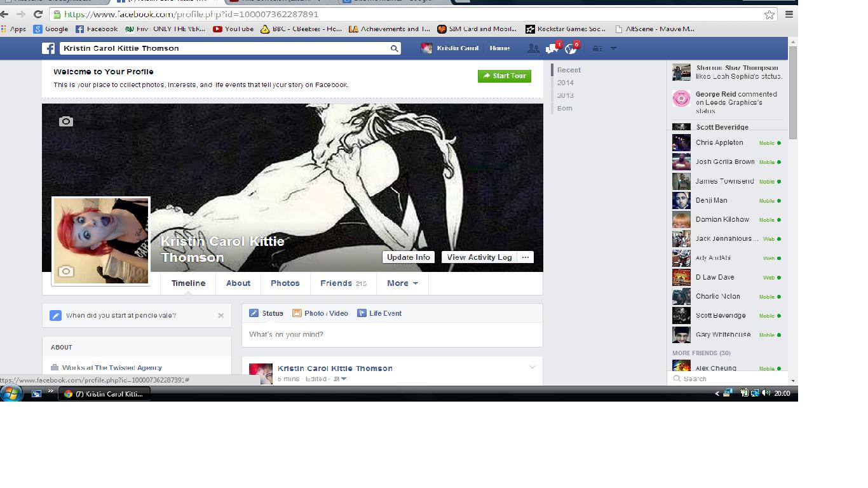Jump to 2014 in timeline navigator
The image size is (868, 488).
[x=566, y=83]
